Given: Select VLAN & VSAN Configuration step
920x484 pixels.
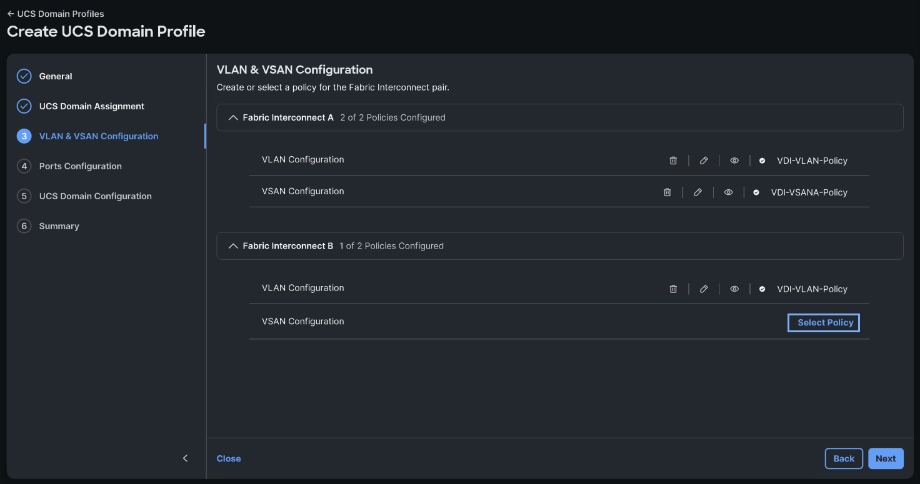Looking at the screenshot, I should point(99,136).
